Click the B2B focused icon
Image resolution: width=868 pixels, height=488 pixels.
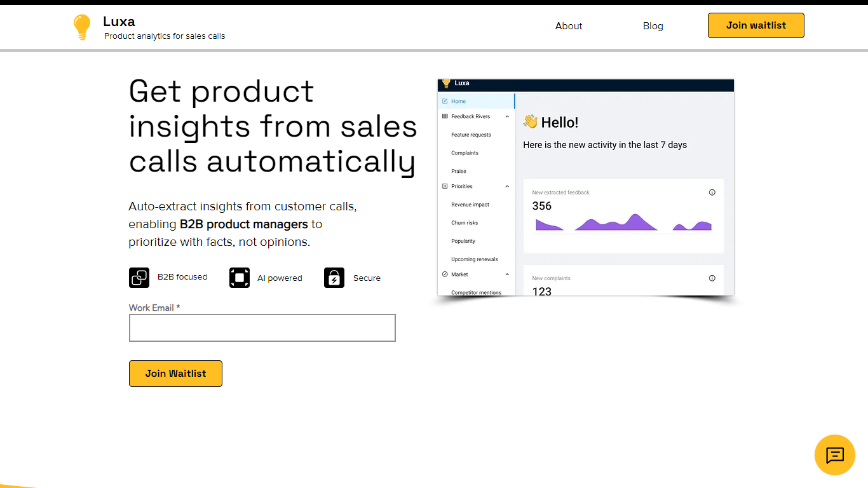(x=139, y=278)
